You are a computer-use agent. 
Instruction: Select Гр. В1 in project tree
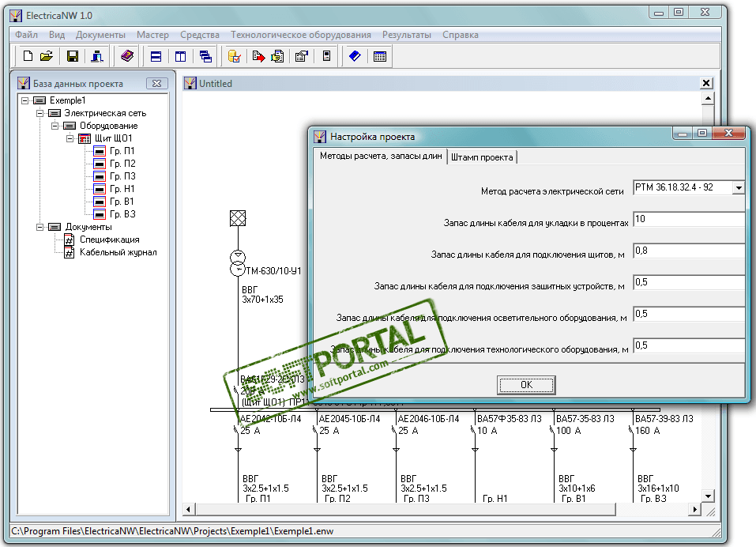point(122,201)
